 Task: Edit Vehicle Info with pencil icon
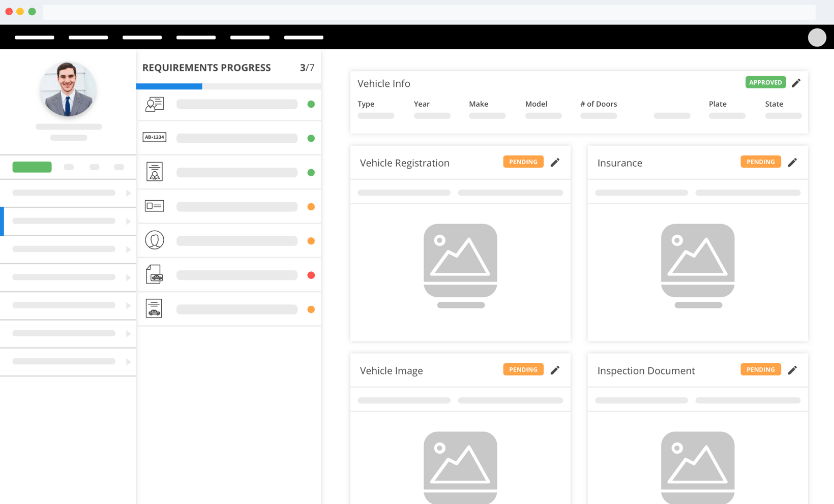click(796, 83)
